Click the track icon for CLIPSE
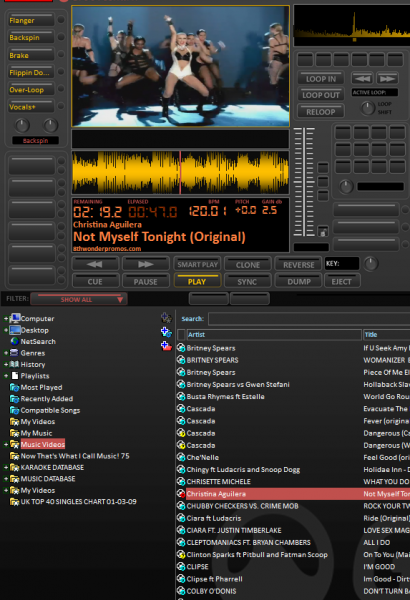410x600 pixels. point(181,567)
